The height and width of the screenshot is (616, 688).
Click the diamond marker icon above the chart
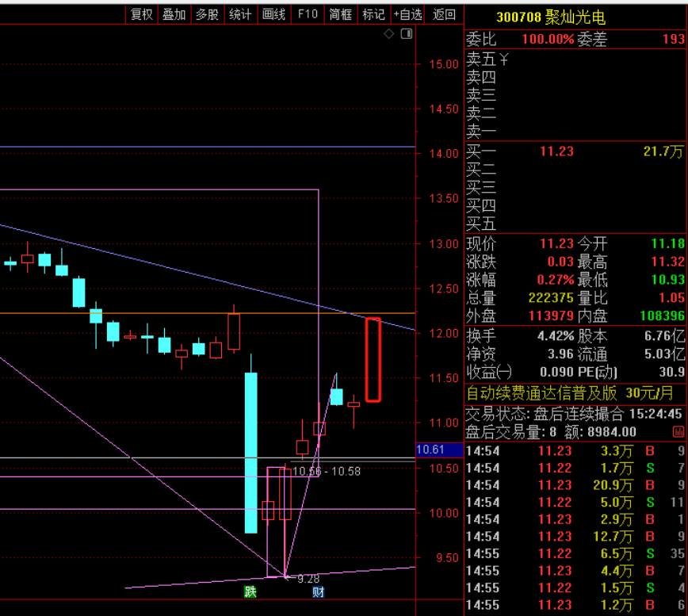click(388, 34)
